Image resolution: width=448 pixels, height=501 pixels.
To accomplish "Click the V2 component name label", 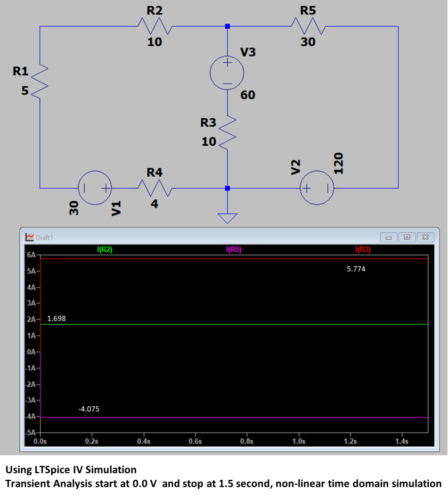I will [x=296, y=167].
